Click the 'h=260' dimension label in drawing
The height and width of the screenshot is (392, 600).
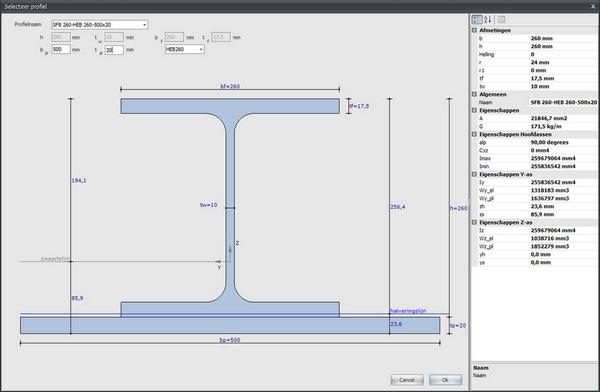(x=458, y=208)
